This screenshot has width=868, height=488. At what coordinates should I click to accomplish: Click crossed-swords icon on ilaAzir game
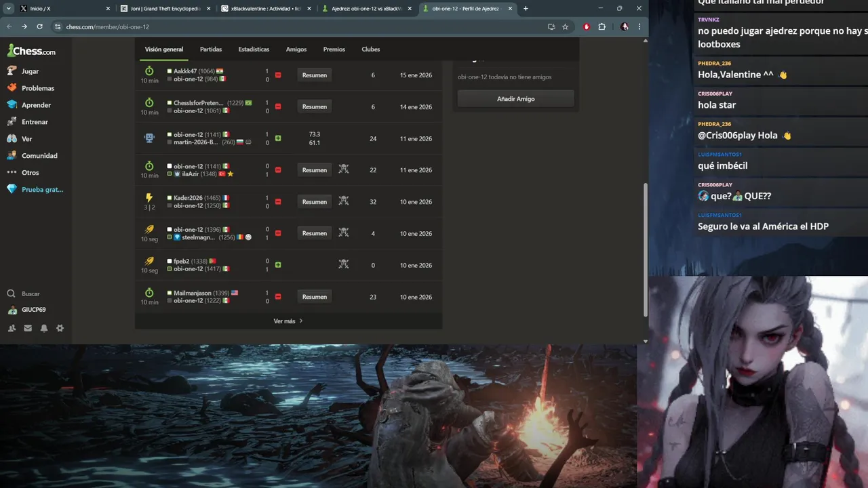(x=344, y=170)
